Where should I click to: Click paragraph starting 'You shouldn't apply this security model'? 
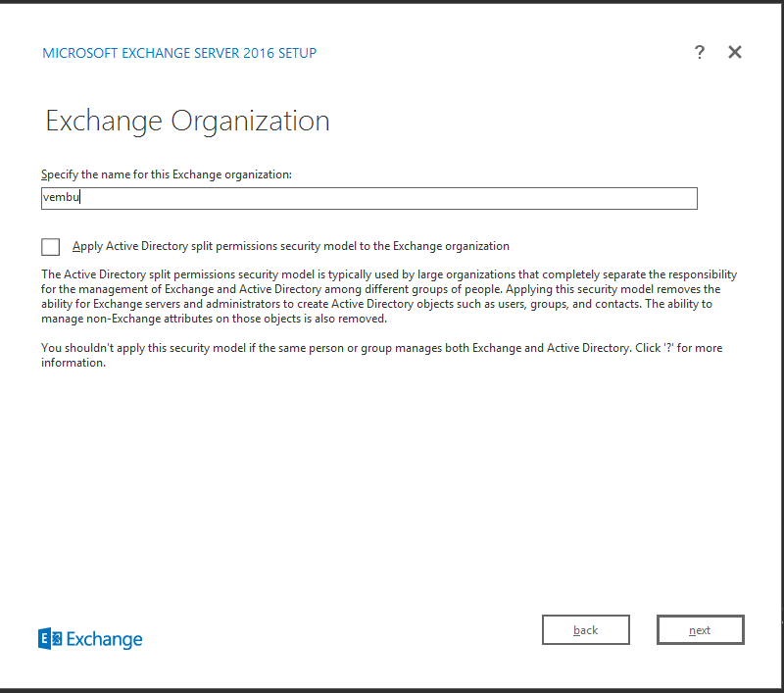pos(381,355)
